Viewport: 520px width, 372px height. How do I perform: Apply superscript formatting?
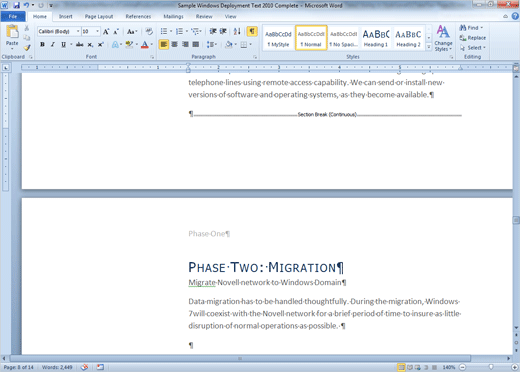point(100,44)
